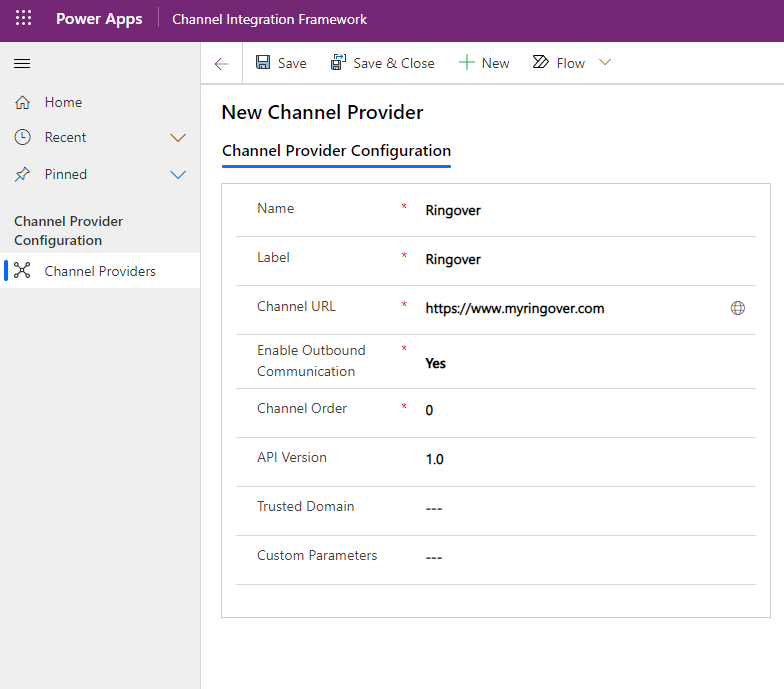Open the app launcher waffle icon
This screenshot has width=784, height=689.
click(x=23, y=18)
